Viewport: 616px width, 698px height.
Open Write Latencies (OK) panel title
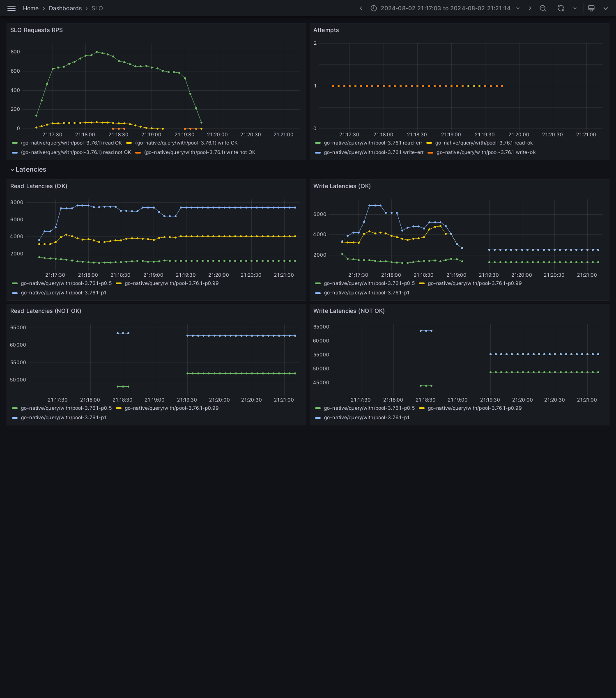tap(342, 186)
